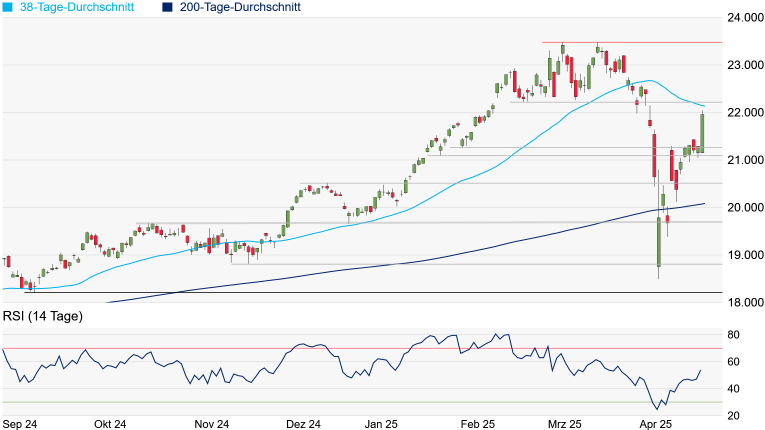
Task: Click the 18.000 price axis label
Action: pos(743,302)
